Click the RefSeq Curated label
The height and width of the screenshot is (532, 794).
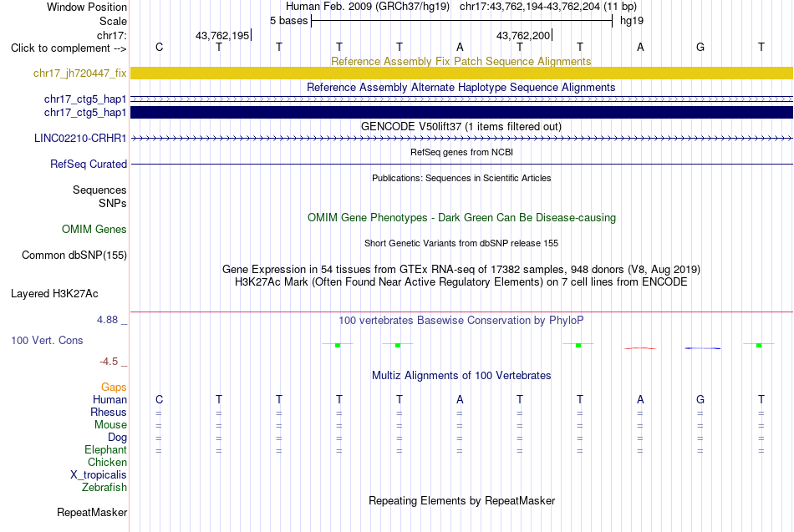(x=89, y=164)
